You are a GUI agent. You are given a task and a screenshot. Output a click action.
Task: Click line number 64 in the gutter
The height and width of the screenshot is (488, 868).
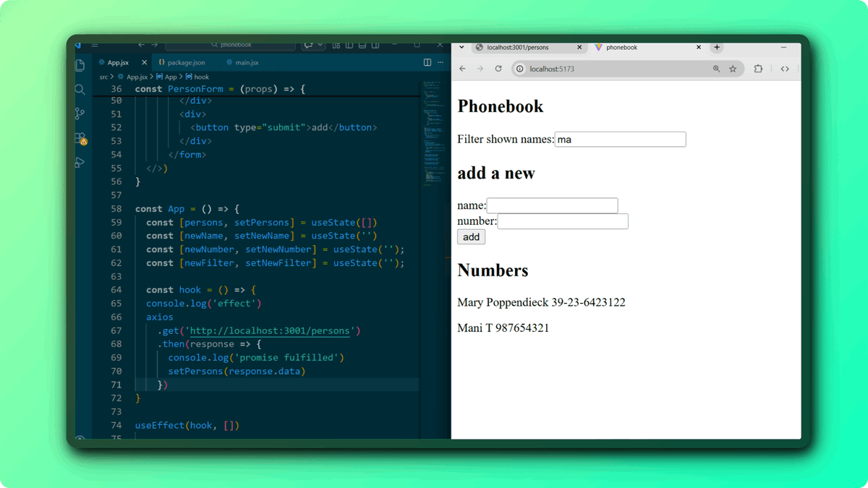point(116,289)
